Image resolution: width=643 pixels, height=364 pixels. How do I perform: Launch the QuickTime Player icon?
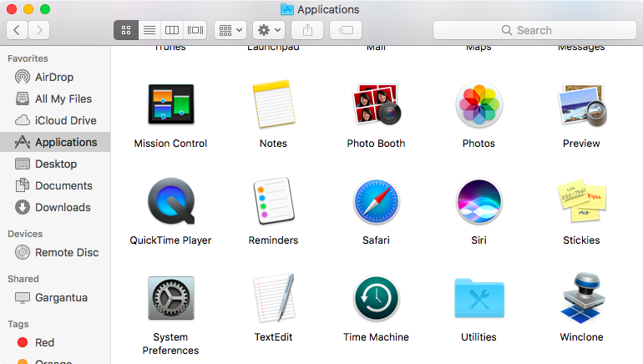click(171, 201)
